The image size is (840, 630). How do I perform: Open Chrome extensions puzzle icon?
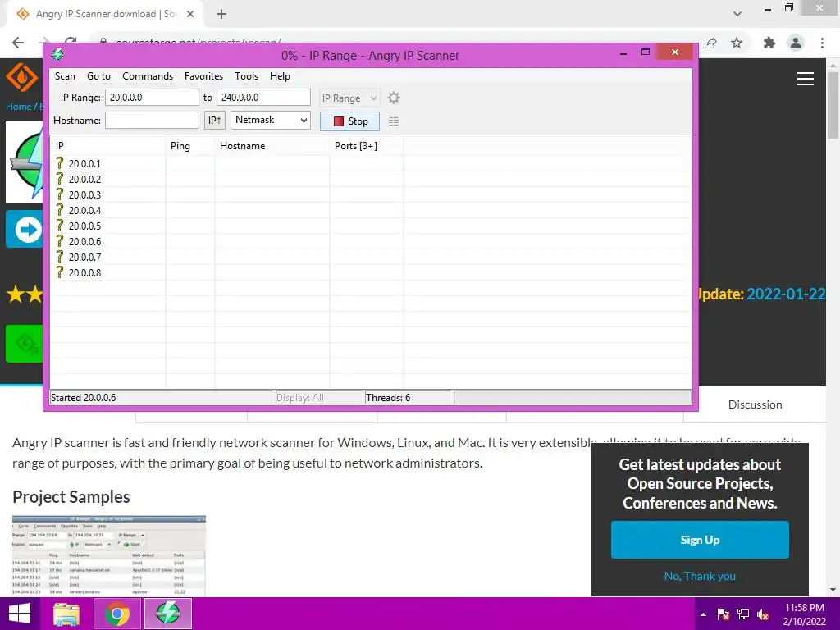[769, 43]
